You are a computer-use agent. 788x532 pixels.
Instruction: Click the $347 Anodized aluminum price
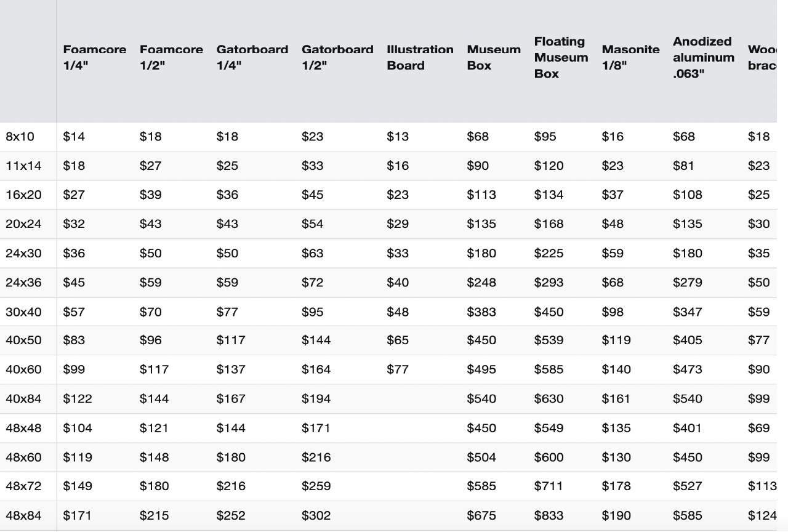(x=687, y=312)
